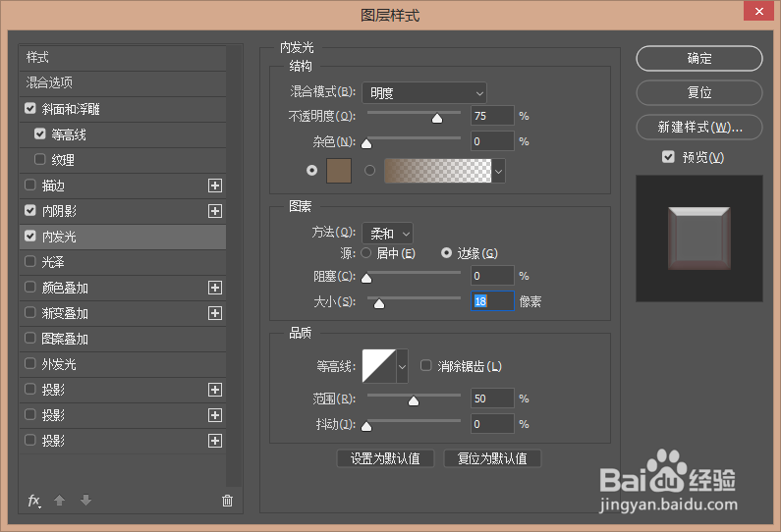Click the 阻塞 slider handle
Screen dimensions: 781x532
pyautogui.click(x=366, y=278)
